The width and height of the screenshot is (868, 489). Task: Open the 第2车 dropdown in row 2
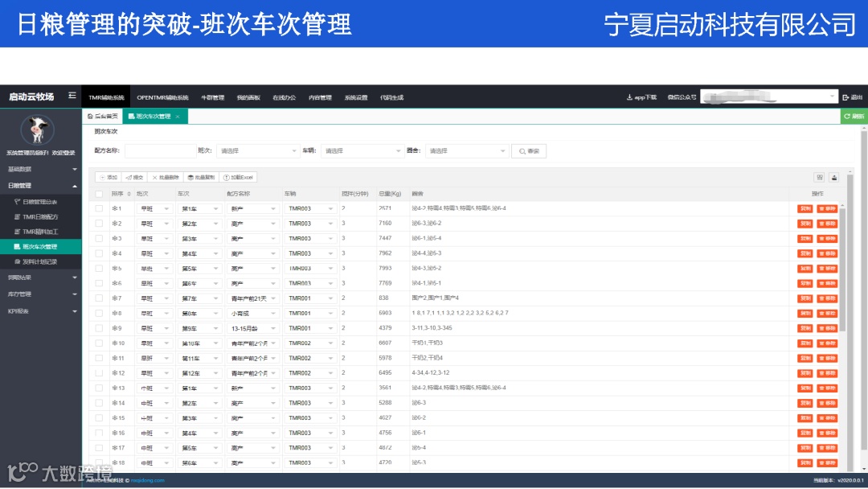click(199, 224)
